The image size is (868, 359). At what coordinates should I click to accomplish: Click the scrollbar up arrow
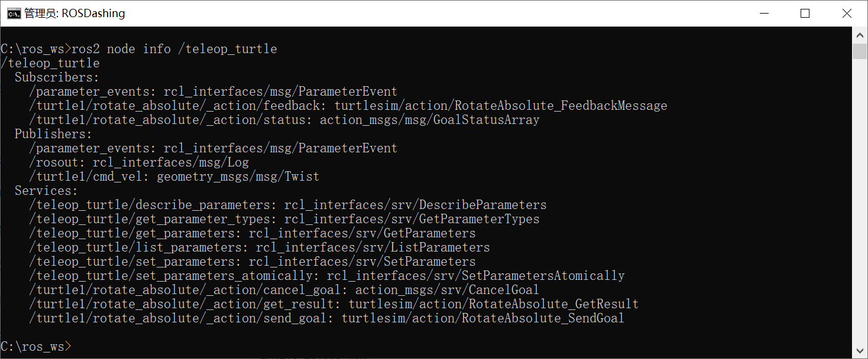[x=860, y=35]
